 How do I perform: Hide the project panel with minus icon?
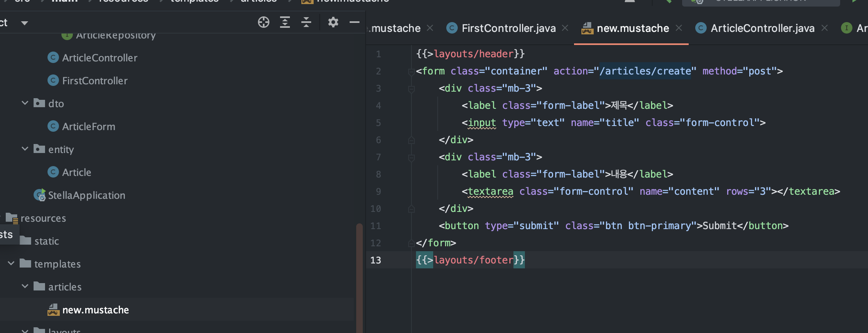click(355, 22)
